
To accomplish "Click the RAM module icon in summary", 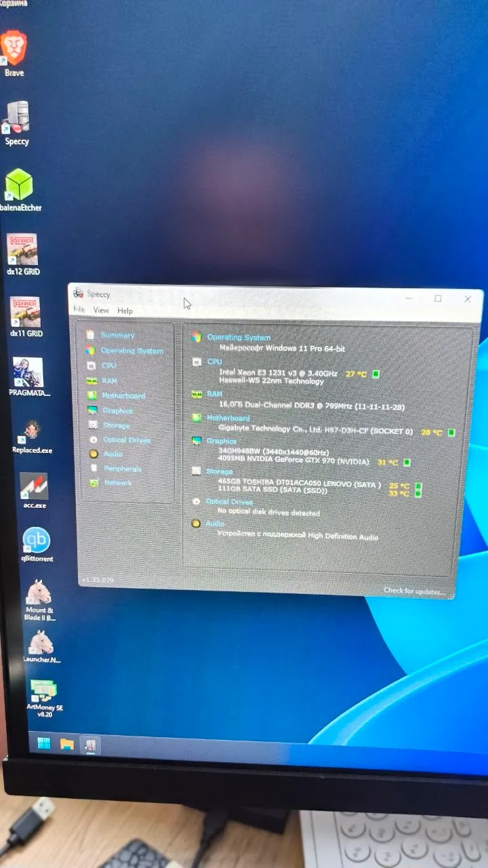I will coord(197,393).
